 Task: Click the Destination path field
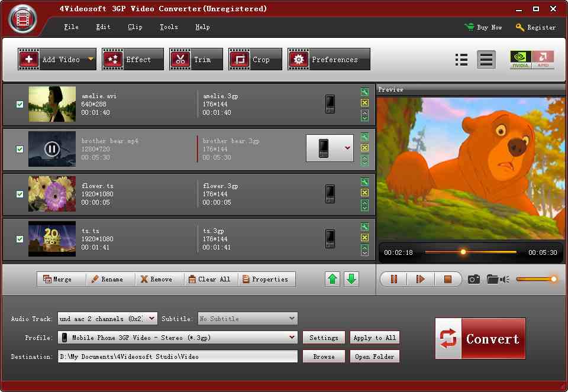177,356
